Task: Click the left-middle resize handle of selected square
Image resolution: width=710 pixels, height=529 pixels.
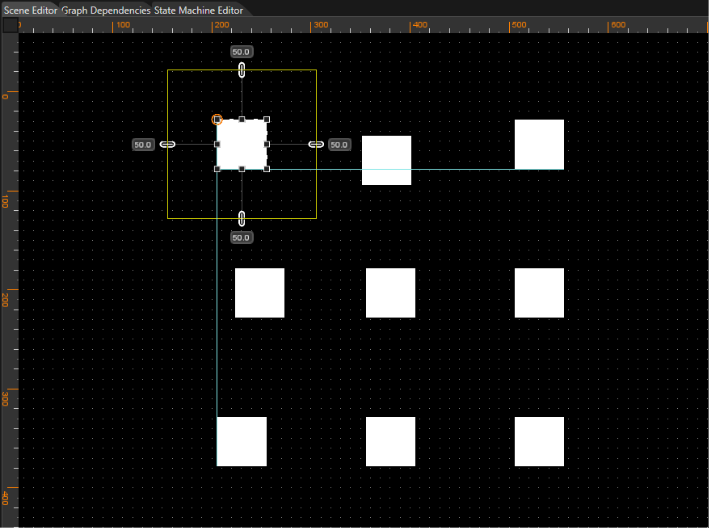Action: click(217, 144)
